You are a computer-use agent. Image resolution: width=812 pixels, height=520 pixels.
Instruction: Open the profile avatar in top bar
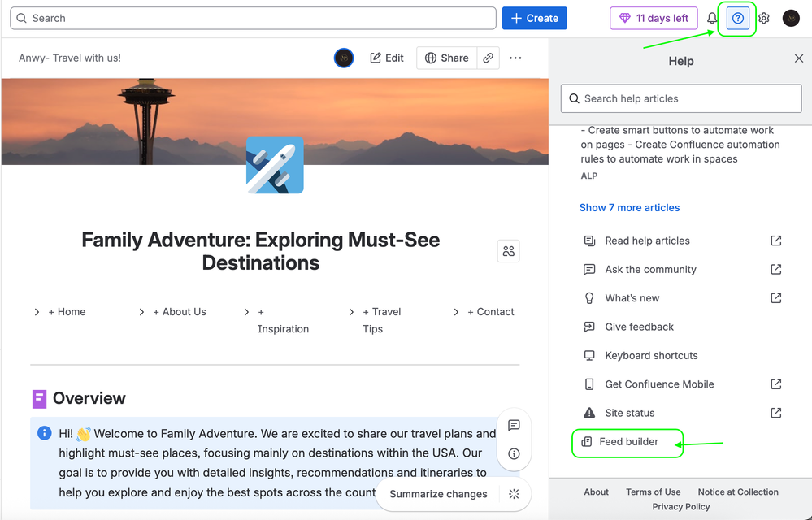[x=791, y=19]
